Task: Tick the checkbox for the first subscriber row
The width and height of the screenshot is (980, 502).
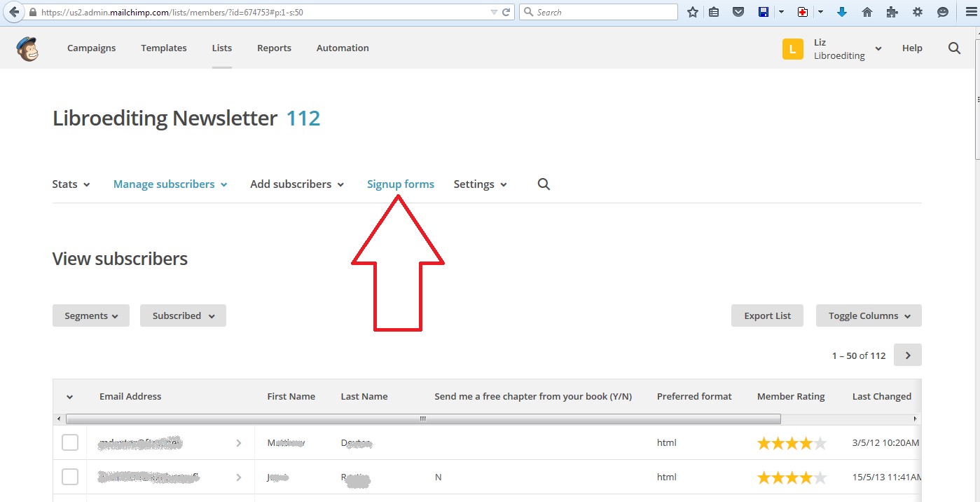Action: pos(70,443)
